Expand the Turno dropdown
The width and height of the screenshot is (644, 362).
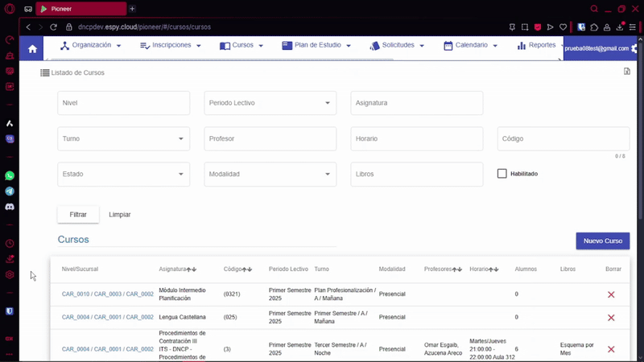123,138
